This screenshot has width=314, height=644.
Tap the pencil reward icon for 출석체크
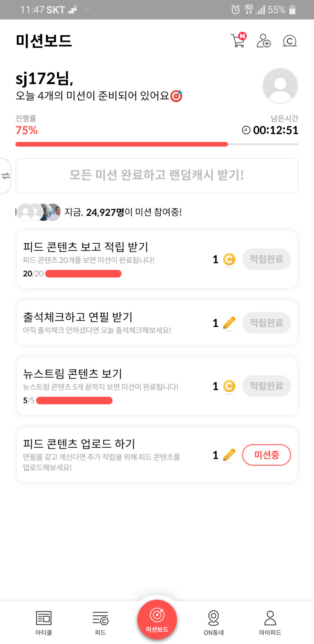pyautogui.click(x=229, y=323)
